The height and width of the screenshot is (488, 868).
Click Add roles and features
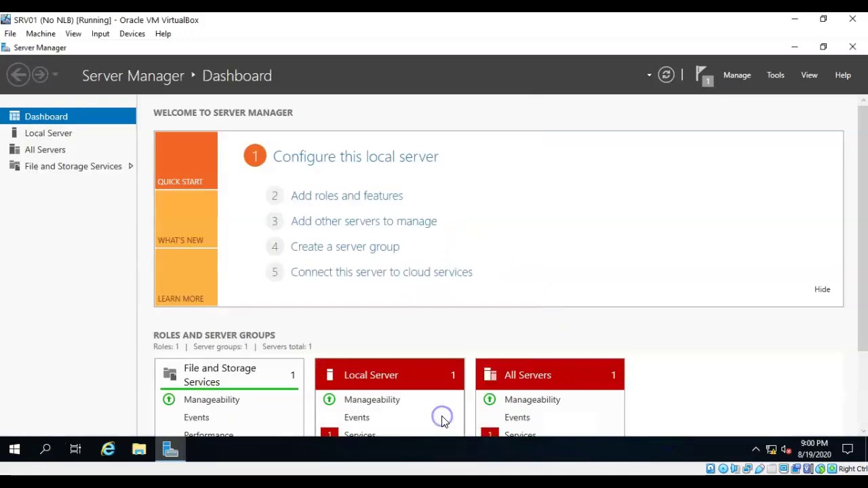[347, 196]
